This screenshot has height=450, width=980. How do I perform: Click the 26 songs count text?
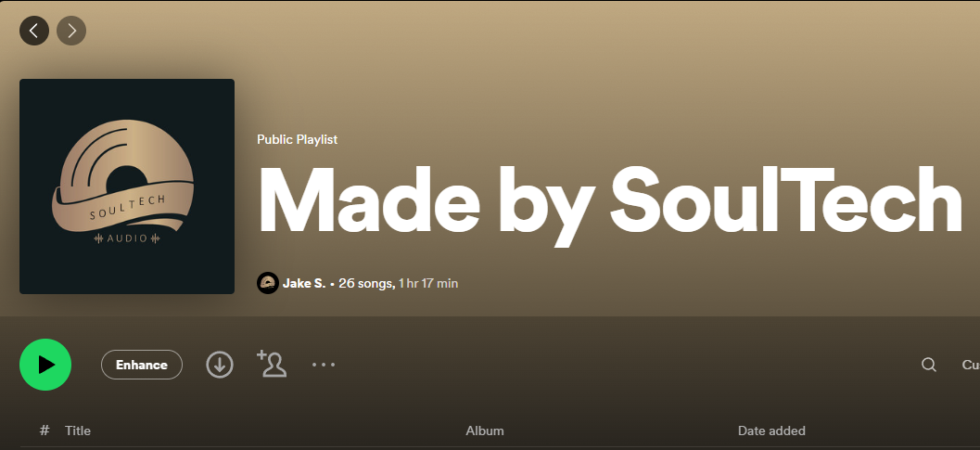(x=366, y=284)
